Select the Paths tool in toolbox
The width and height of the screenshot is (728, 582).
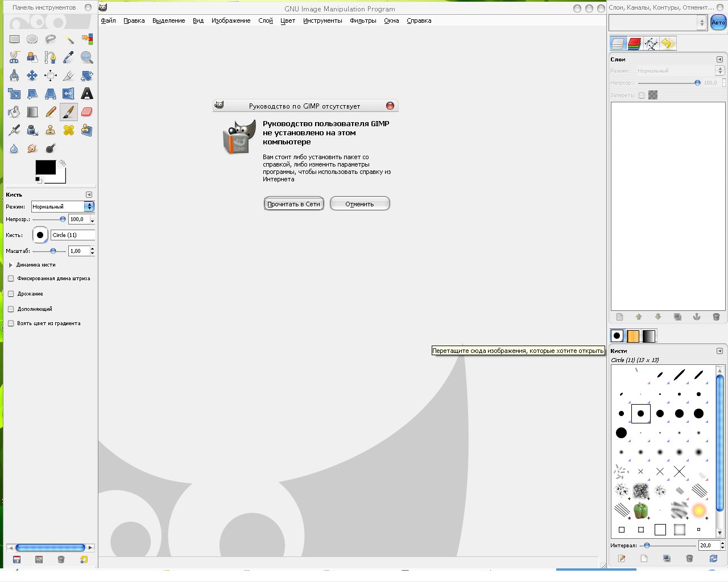click(51, 57)
